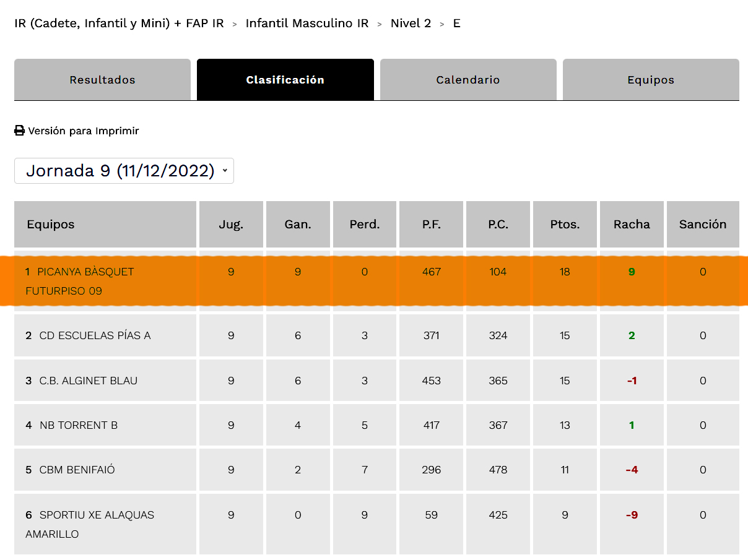This screenshot has height=560, width=748.
Task: Click Picanya's P.C. value 104
Action: (498, 272)
